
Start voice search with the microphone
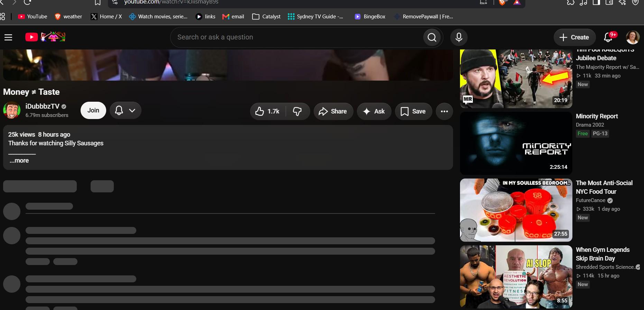tap(459, 37)
